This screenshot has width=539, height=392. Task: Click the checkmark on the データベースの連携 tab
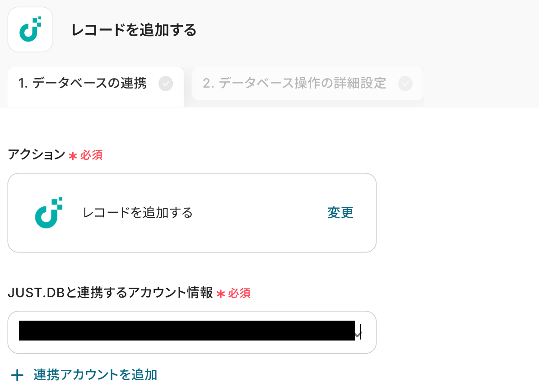166,84
